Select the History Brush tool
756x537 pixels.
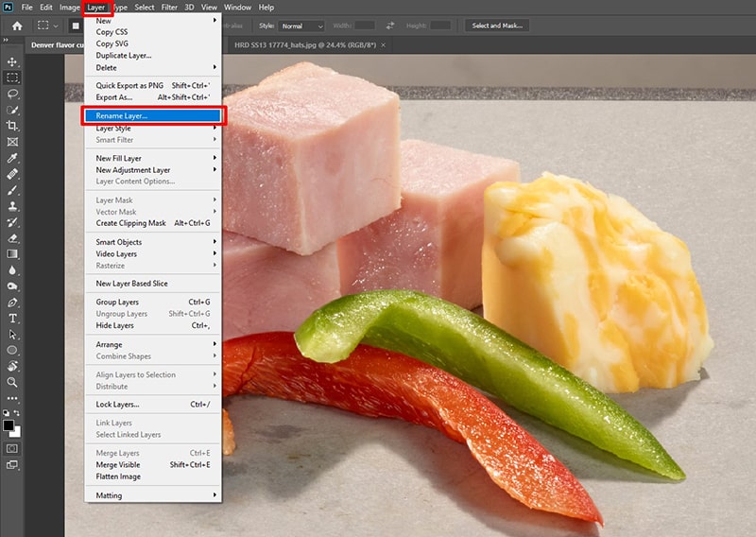click(12, 222)
